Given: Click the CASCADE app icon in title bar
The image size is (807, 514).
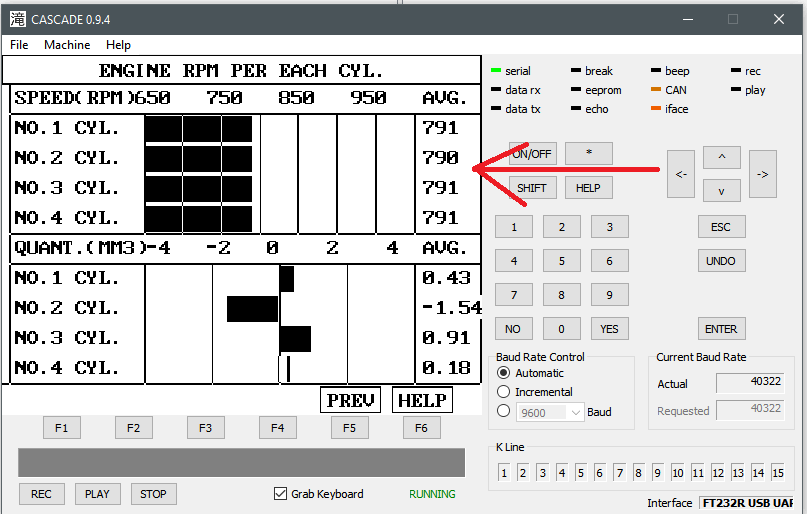Looking at the screenshot, I should [x=17, y=19].
